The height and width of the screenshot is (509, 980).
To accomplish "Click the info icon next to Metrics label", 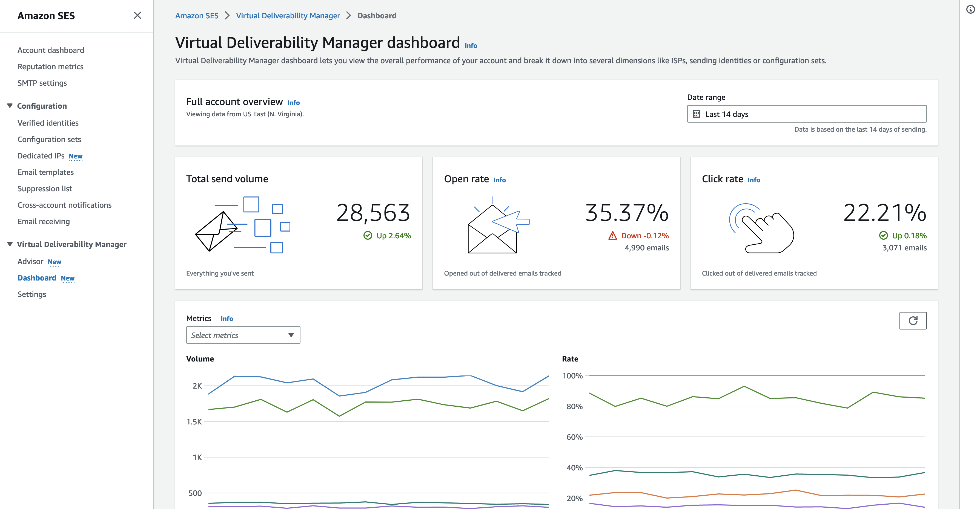I will (227, 318).
